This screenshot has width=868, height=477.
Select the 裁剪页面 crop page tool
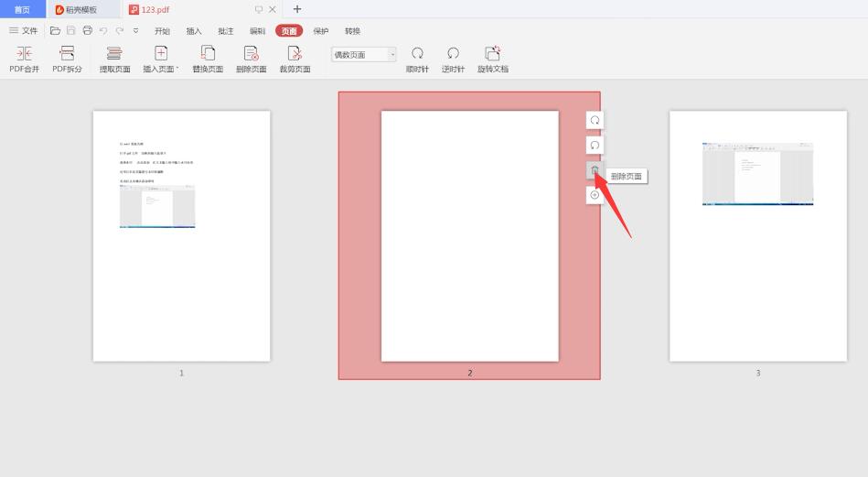pos(295,60)
